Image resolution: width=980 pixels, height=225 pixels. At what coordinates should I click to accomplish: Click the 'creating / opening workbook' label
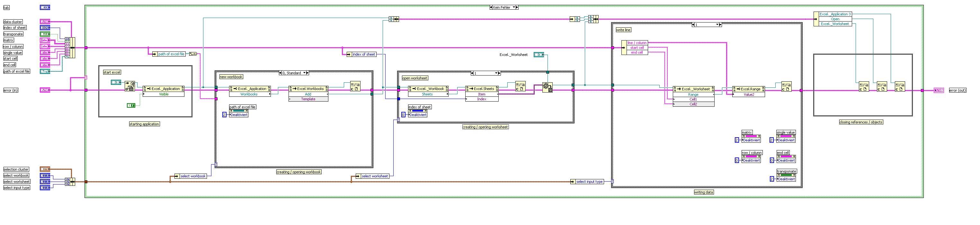[298, 172]
